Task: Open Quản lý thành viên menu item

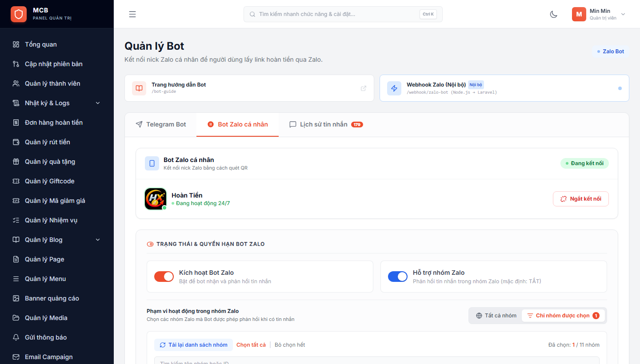Action: pyautogui.click(x=57, y=83)
